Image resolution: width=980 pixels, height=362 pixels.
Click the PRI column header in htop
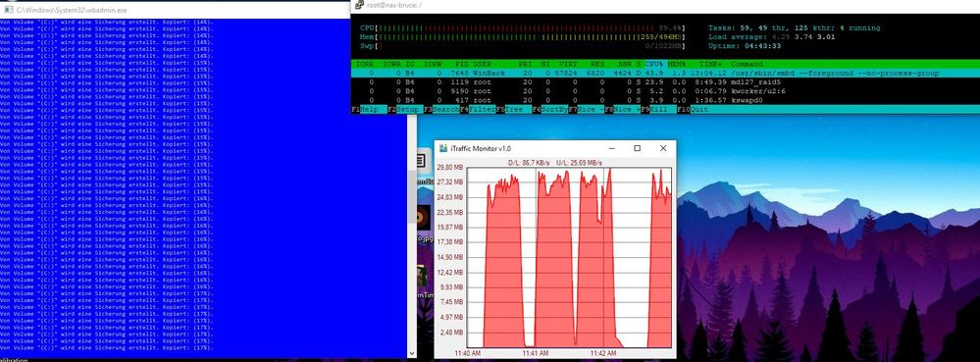(525, 65)
